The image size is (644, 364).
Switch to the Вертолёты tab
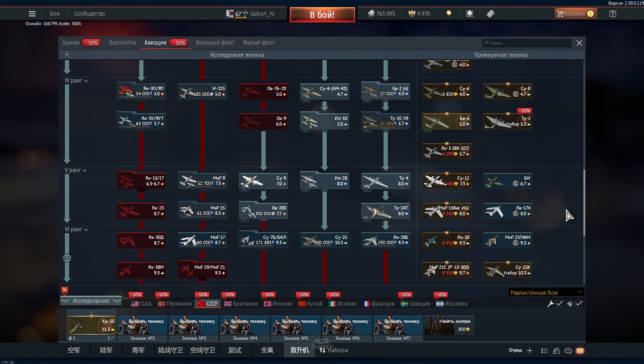[122, 43]
